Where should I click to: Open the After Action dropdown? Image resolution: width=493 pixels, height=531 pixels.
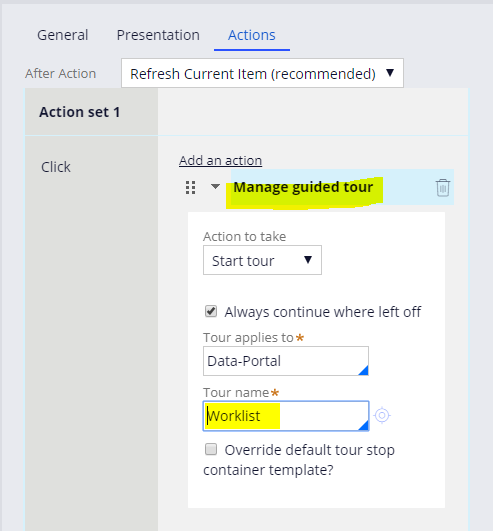tap(262, 73)
